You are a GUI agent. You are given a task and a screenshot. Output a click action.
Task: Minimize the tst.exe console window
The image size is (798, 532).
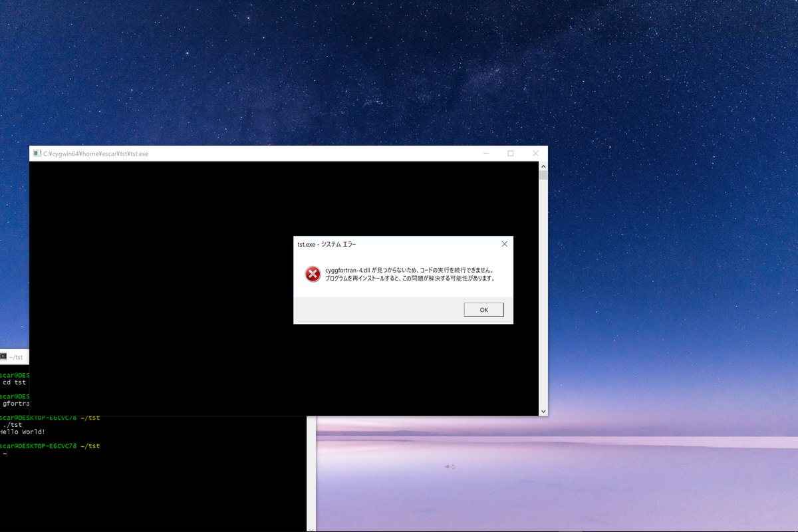click(486, 154)
